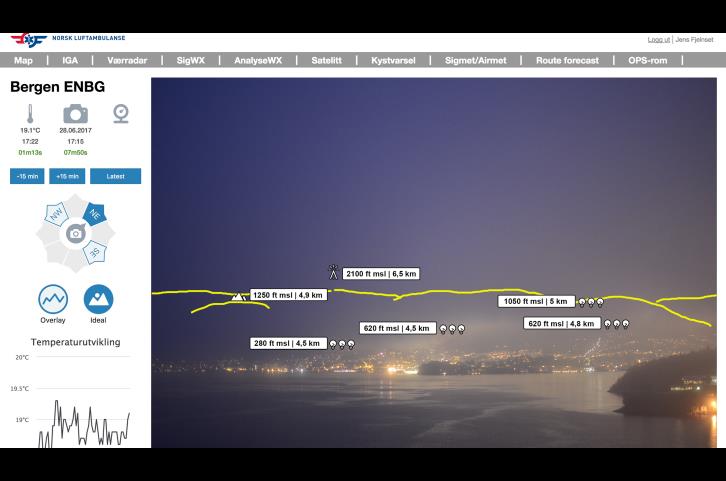The width and height of the screenshot is (726, 481).
Task: Open the Værradar page
Action: tap(127, 60)
